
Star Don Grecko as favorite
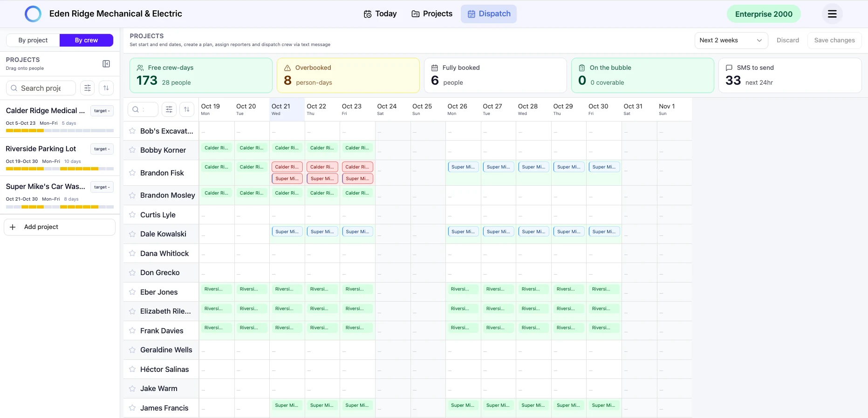pyautogui.click(x=132, y=273)
